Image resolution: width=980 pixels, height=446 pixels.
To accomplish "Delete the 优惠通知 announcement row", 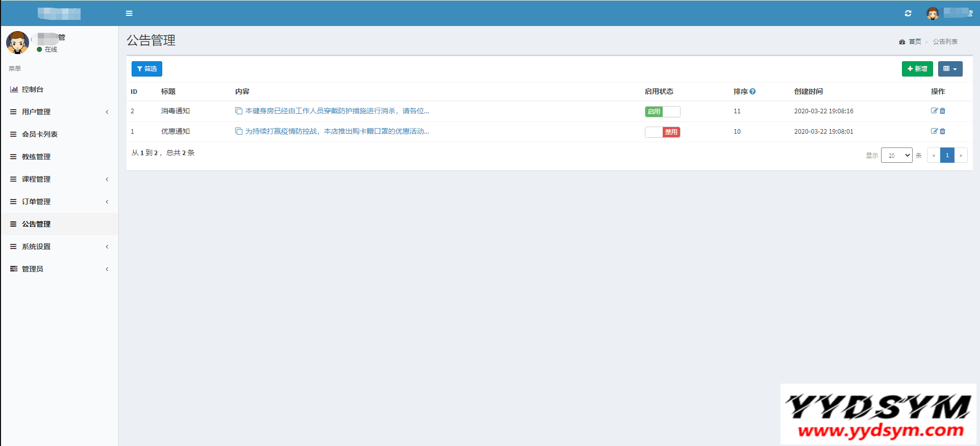I will pyautogui.click(x=943, y=131).
